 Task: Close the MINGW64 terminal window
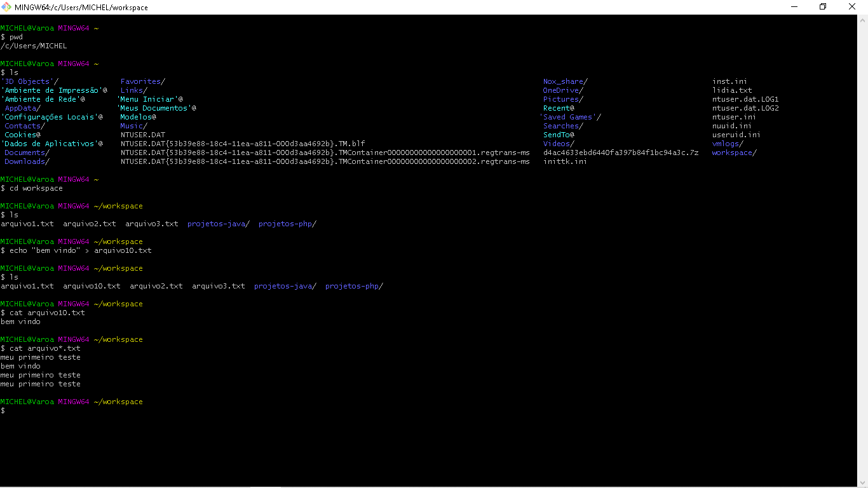(853, 7)
